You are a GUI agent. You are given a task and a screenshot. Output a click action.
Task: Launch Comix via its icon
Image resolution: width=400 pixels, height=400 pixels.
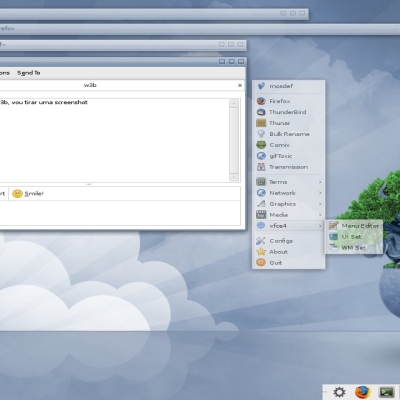click(261, 145)
